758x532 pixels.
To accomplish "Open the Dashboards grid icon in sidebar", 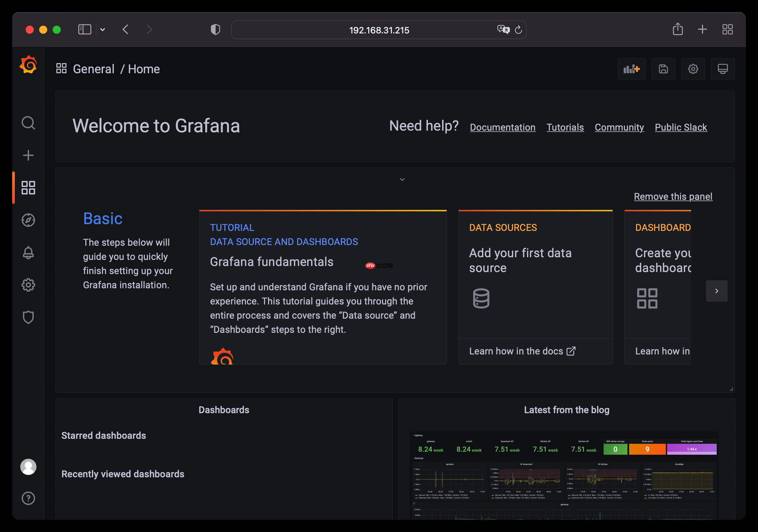I will point(28,188).
